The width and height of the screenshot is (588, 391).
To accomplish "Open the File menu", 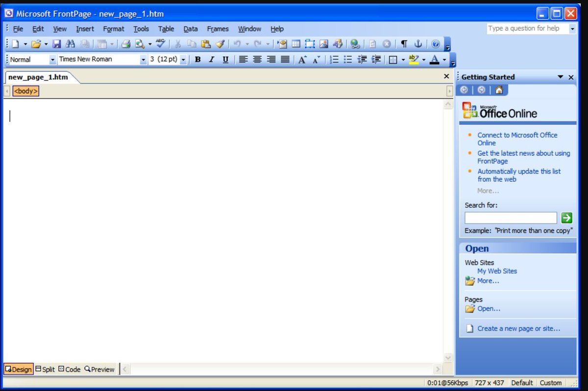I will [18, 29].
